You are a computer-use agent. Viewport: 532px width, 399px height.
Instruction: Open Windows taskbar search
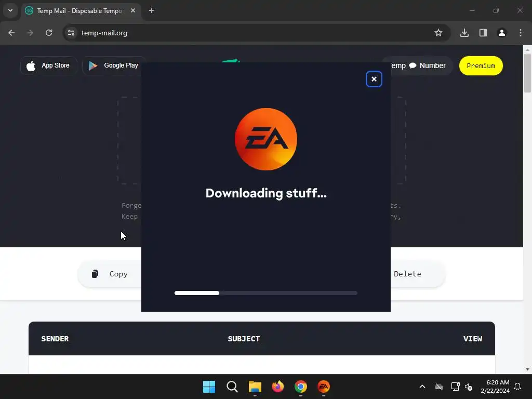232,387
